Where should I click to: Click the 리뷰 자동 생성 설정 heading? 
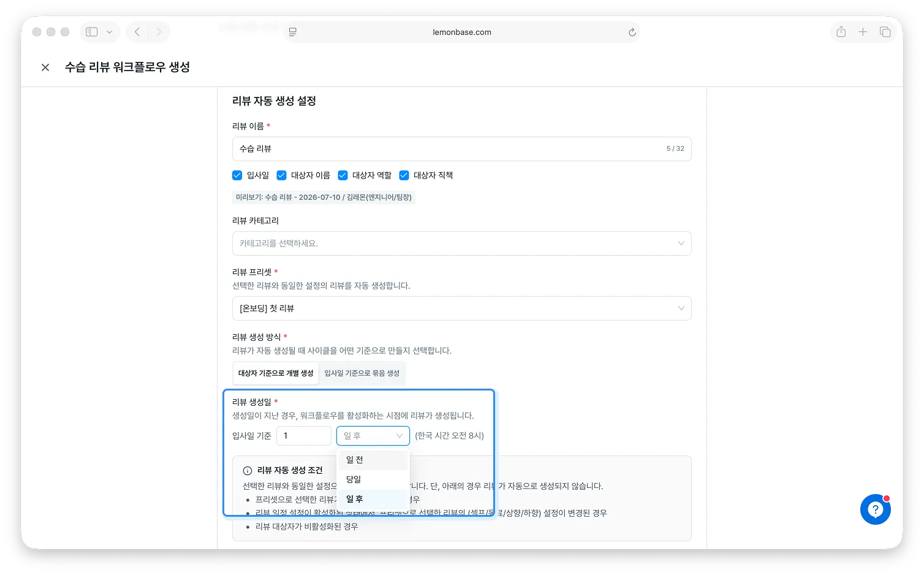[274, 101]
